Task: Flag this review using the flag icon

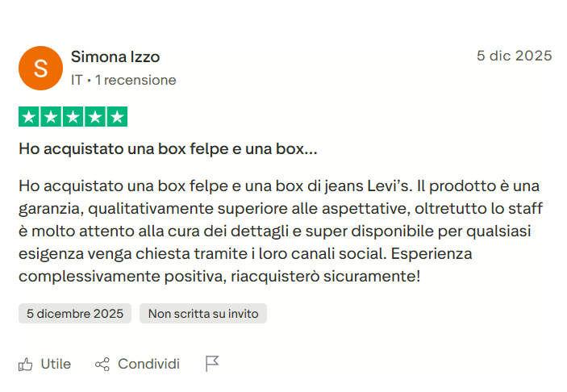Action: coord(212,364)
